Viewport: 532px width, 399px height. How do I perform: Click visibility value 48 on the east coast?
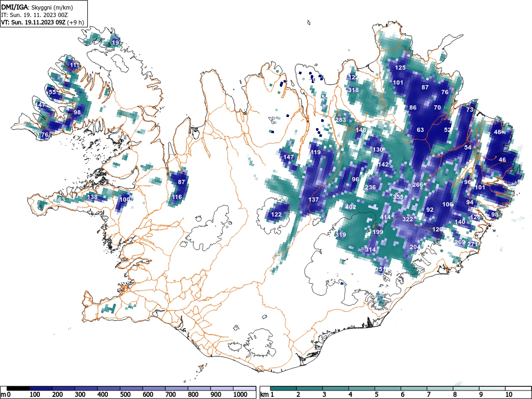click(497, 132)
